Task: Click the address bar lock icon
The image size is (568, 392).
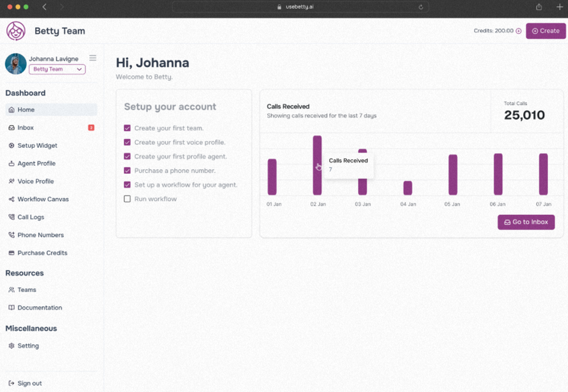Action: tap(279, 7)
